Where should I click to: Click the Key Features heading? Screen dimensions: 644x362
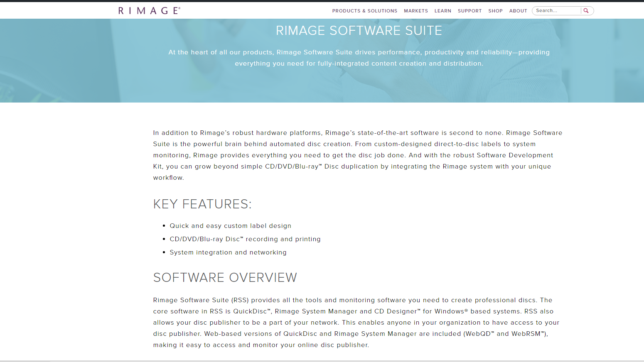click(x=202, y=204)
